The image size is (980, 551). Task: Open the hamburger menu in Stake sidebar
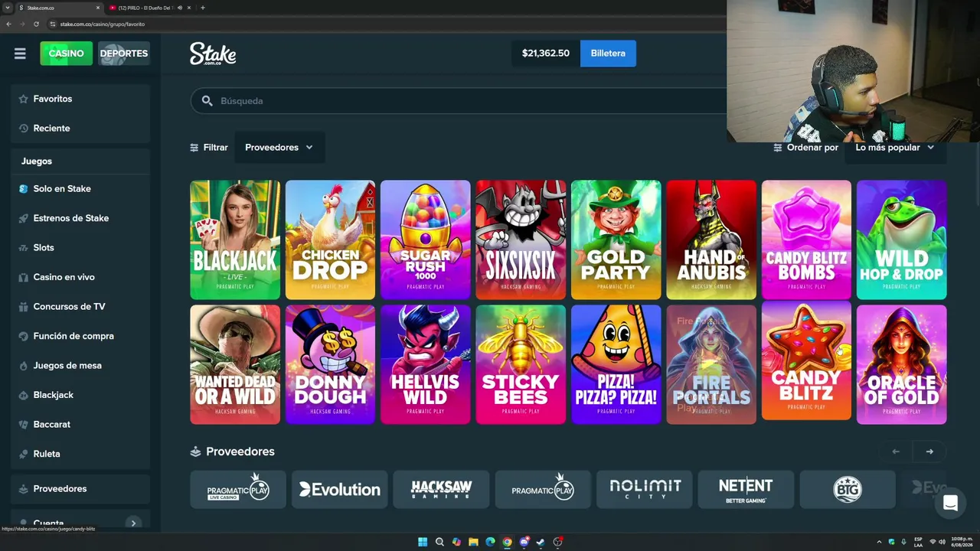pyautogui.click(x=20, y=54)
